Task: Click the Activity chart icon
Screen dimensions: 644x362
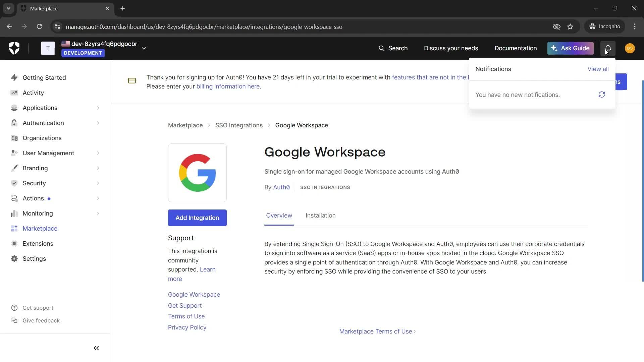Action: coord(14,93)
